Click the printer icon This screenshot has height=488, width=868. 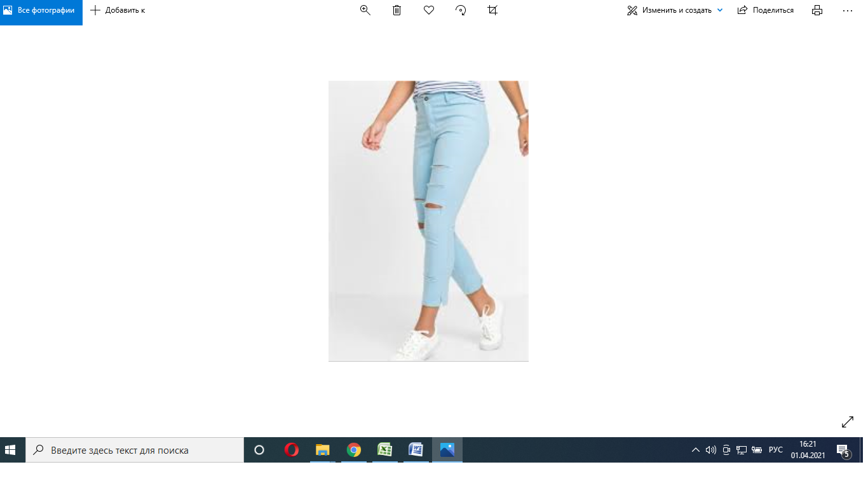817,10
